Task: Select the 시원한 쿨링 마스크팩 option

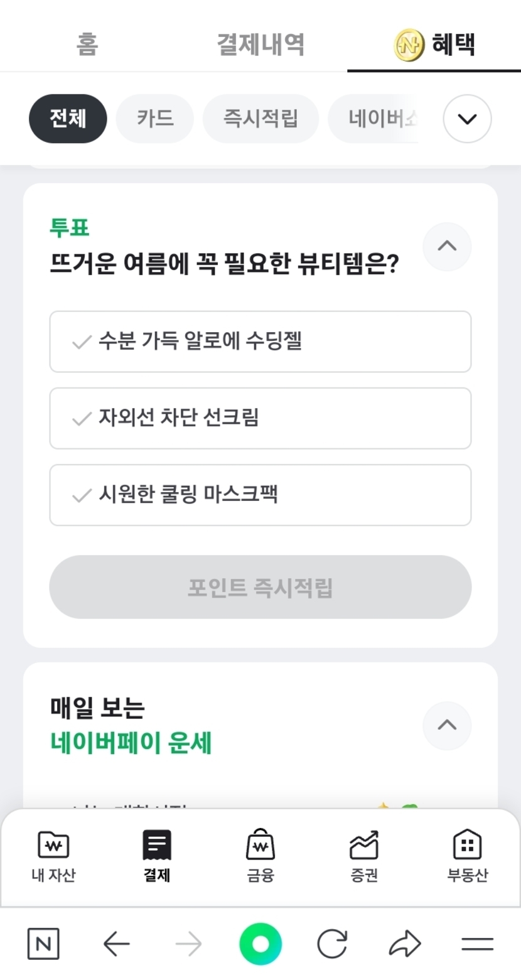Action: click(260, 495)
